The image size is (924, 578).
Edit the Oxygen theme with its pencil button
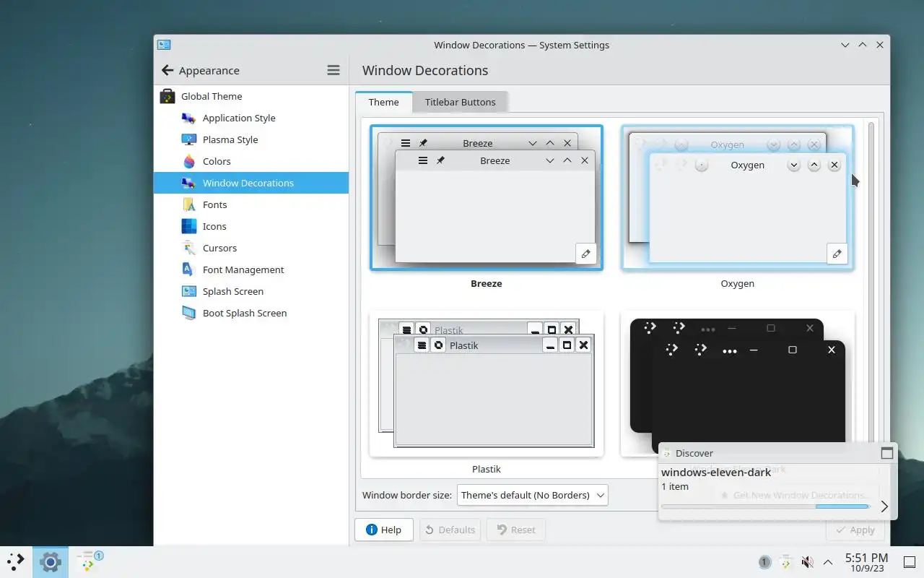coord(837,254)
